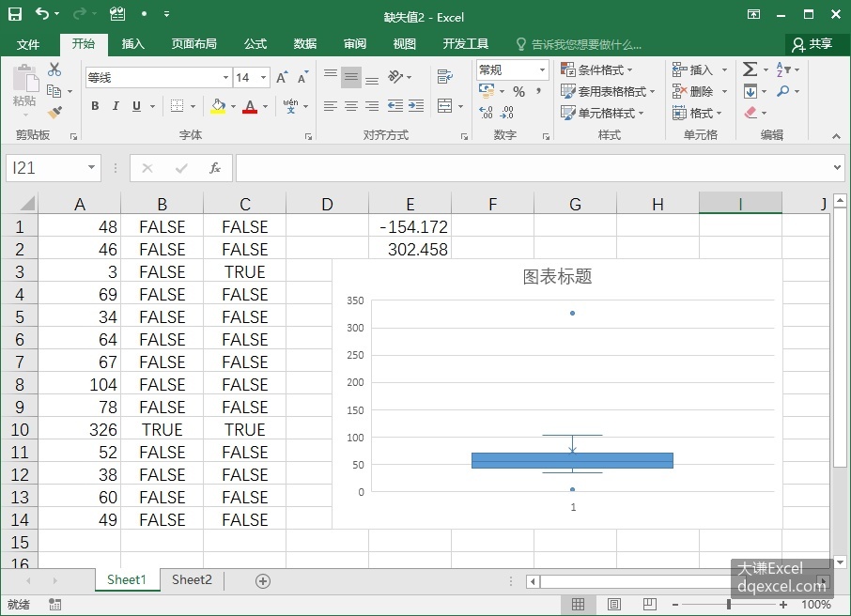Click the Insert Function fx icon

pyautogui.click(x=215, y=168)
